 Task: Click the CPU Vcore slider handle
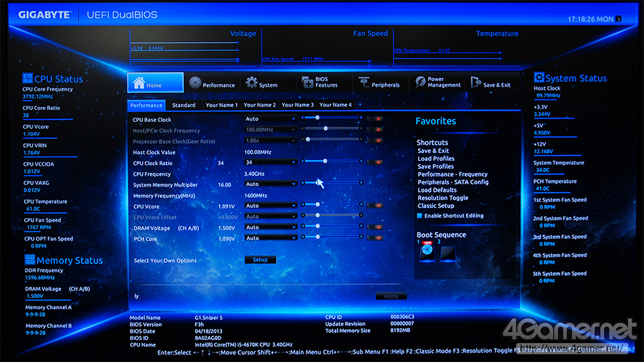[318, 204]
